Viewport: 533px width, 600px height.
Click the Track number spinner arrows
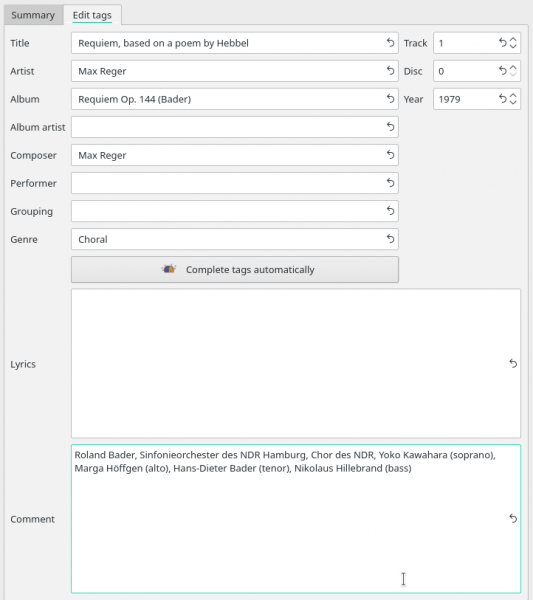pos(513,43)
